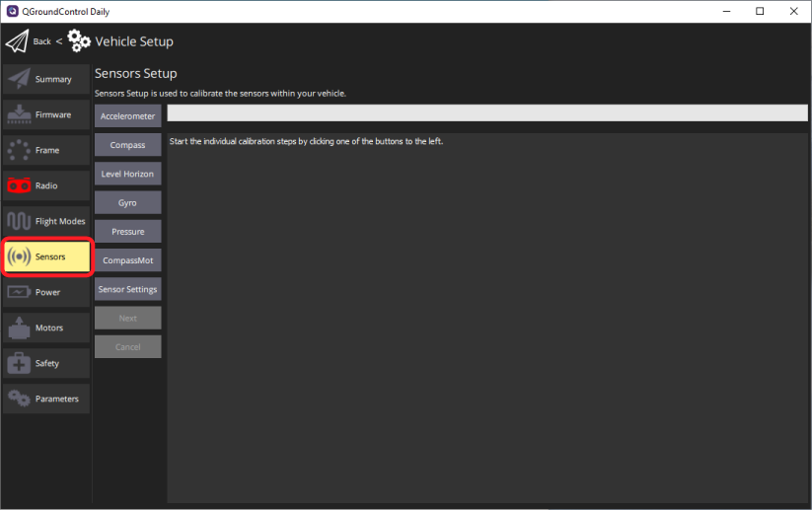Image resolution: width=812 pixels, height=510 pixels.
Task: Start the Gyro calibration
Action: pyautogui.click(x=127, y=202)
